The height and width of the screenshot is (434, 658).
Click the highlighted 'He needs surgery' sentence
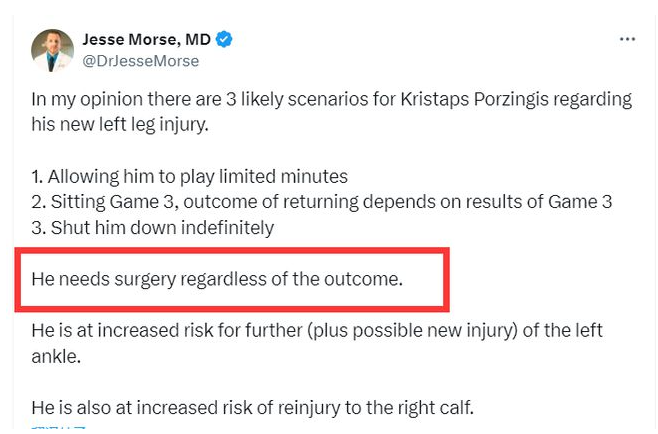click(x=217, y=279)
